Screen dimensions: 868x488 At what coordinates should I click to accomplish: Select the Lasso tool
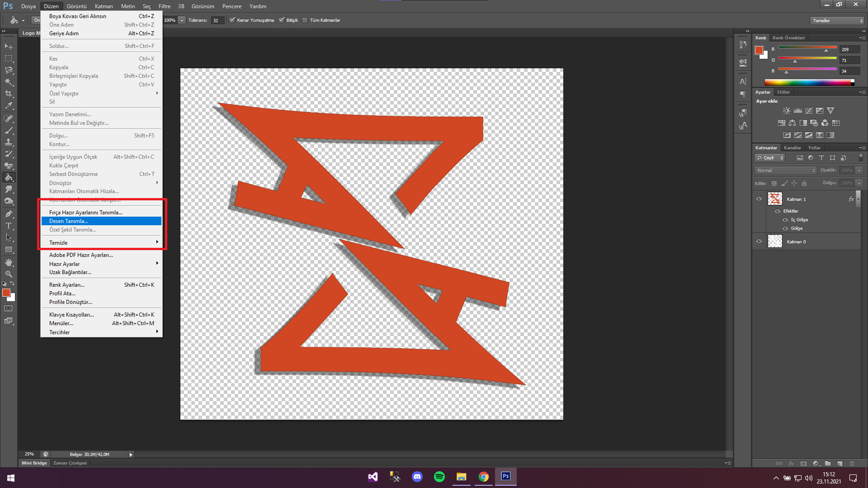pyautogui.click(x=9, y=70)
